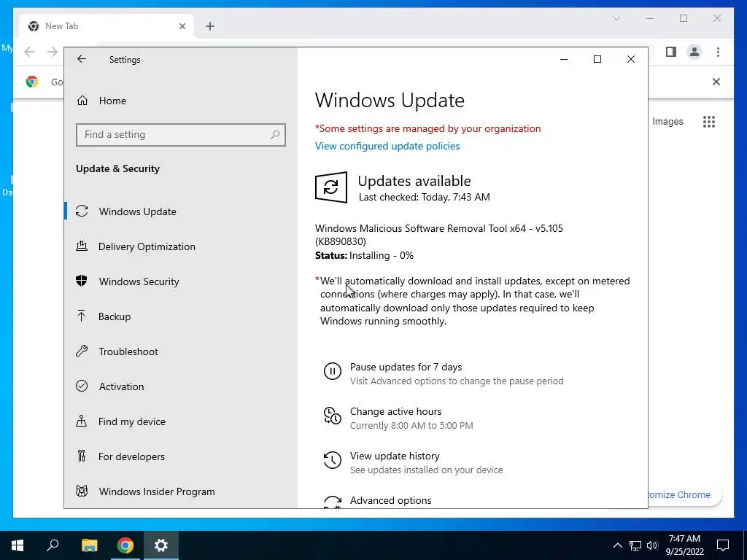Click volume speaker icon in tray
The height and width of the screenshot is (560, 747).
(x=652, y=545)
